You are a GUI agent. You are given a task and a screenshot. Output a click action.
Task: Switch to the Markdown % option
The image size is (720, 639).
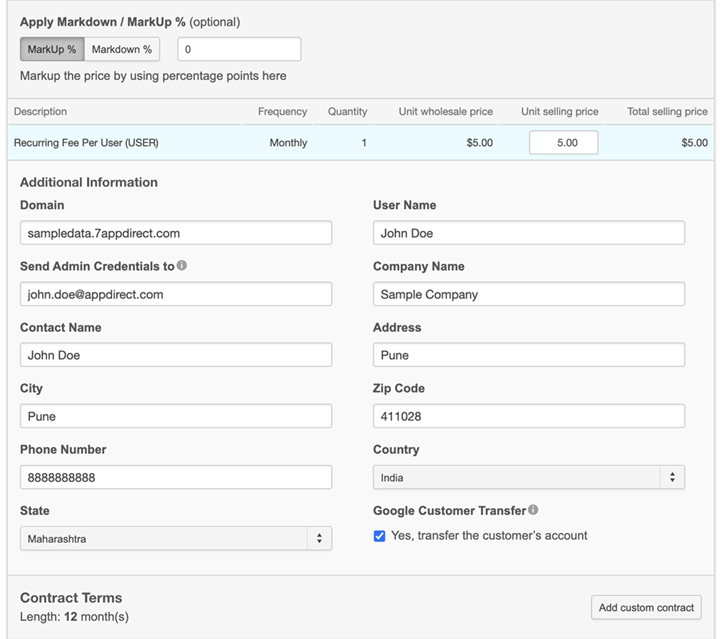(x=122, y=49)
